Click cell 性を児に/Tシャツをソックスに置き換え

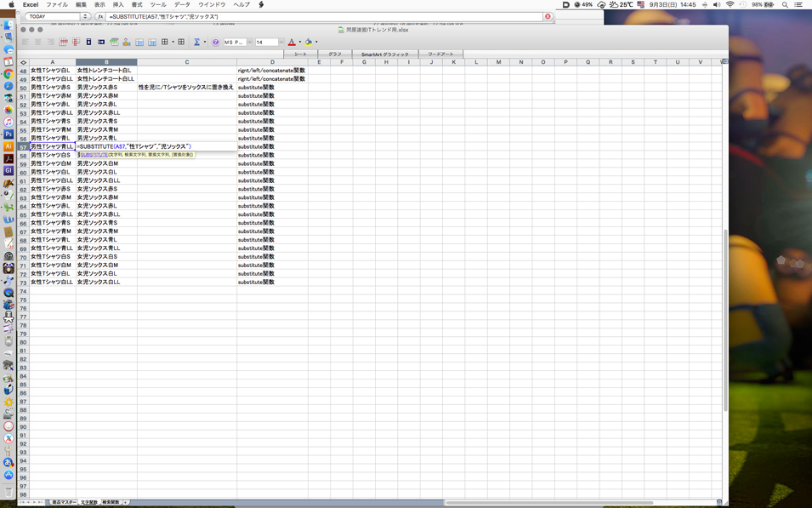tap(186, 87)
